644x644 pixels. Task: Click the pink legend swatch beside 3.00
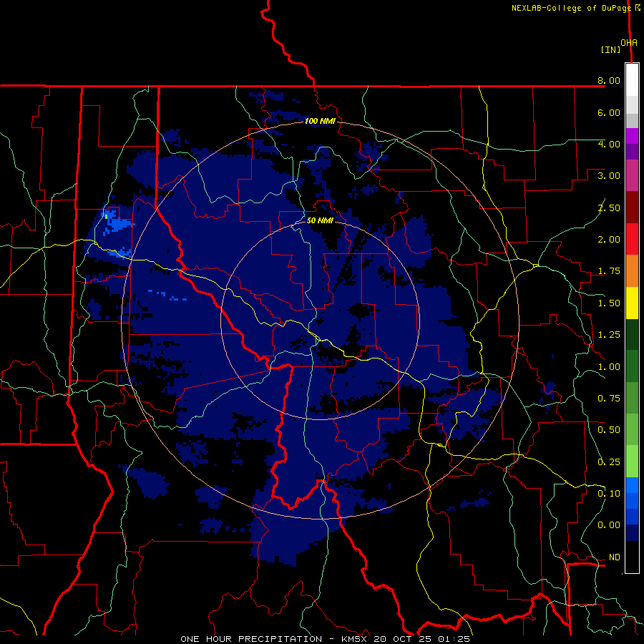(632, 175)
